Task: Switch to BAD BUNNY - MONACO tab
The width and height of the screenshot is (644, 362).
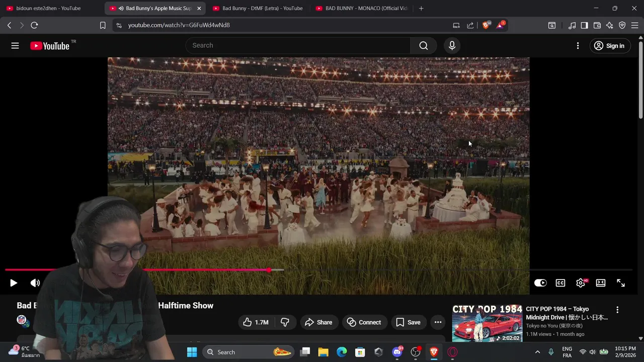Action: point(361,8)
